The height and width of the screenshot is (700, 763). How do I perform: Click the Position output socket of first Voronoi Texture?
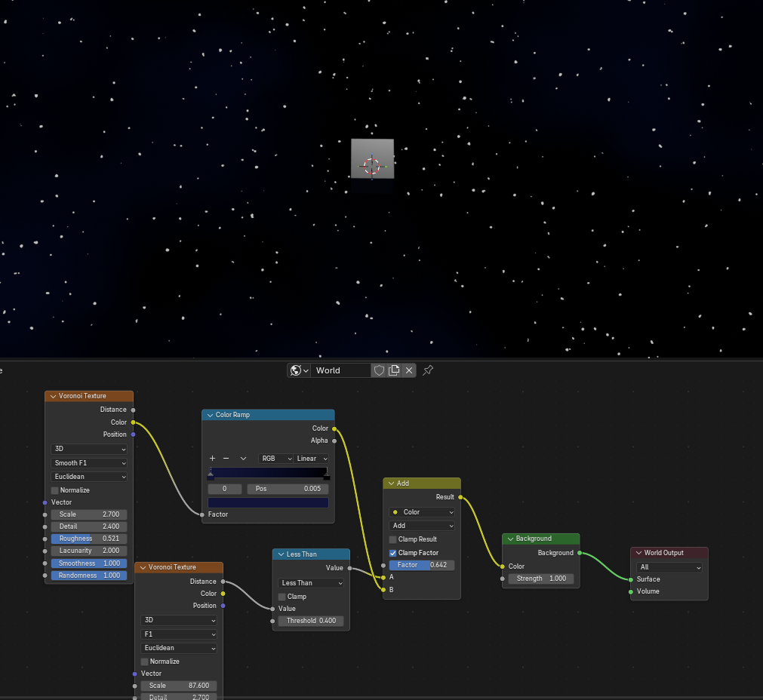tap(134, 434)
